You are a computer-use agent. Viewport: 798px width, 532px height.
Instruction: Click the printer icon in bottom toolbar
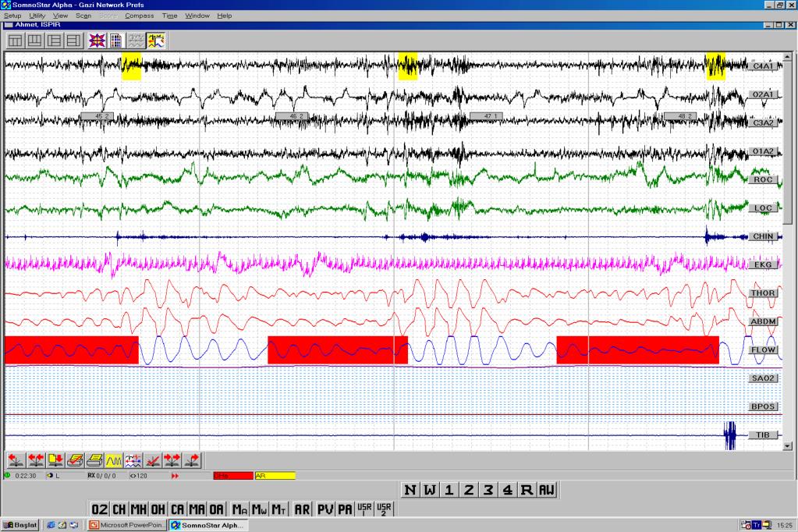pos(94,459)
